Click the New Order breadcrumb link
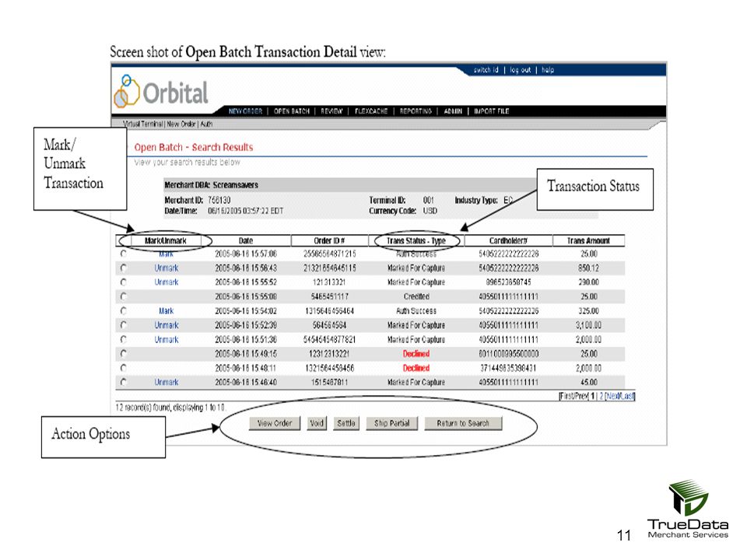The width and height of the screenshot is (747, 560). [x=181, y=124]
